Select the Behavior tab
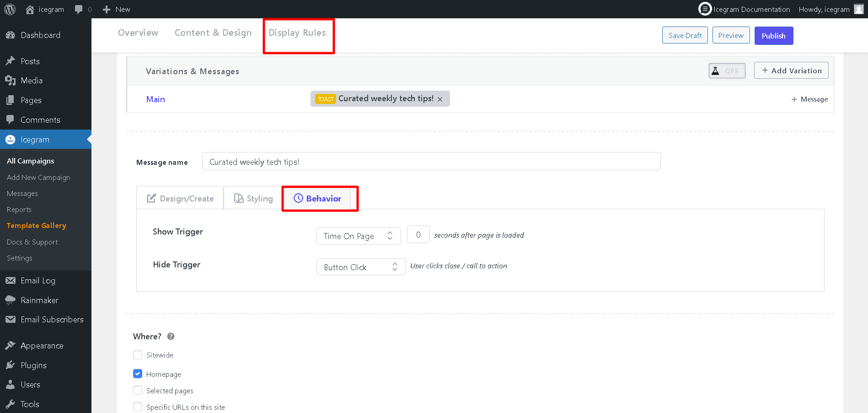Screen dimensions: 868x413 coord(317,198)
